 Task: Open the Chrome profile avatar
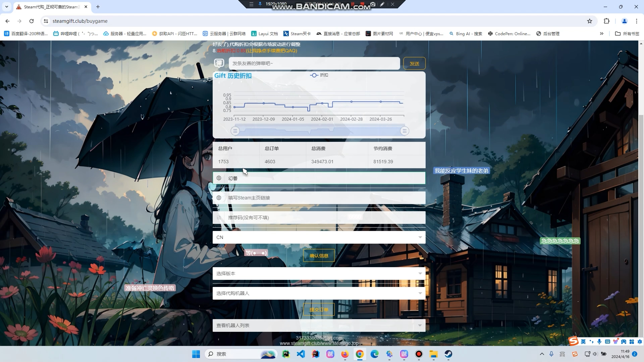pos(625,21)
